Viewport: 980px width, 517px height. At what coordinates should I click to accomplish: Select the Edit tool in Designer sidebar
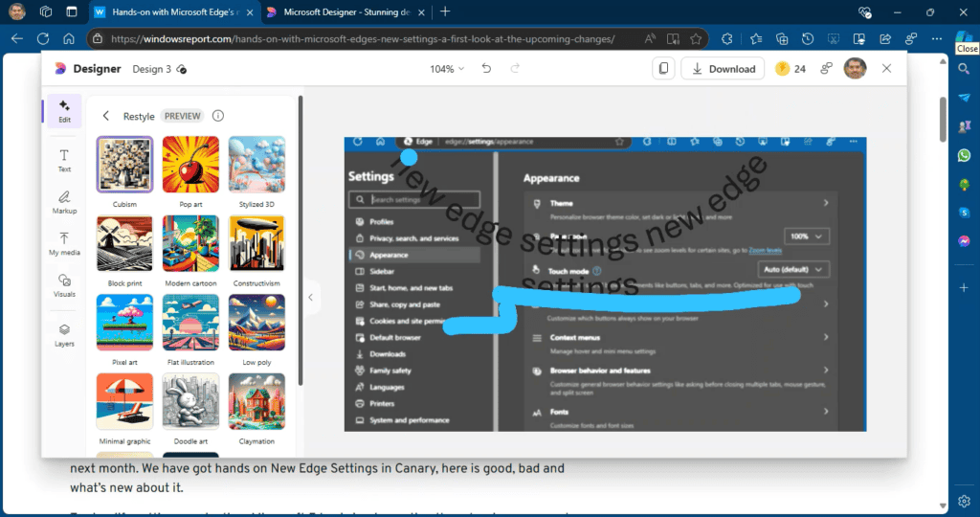pos(64,111)
